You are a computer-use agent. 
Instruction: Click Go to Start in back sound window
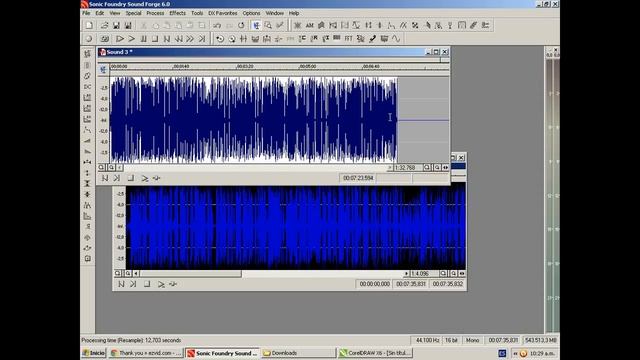pyautogui.click(x=121, y=284)
